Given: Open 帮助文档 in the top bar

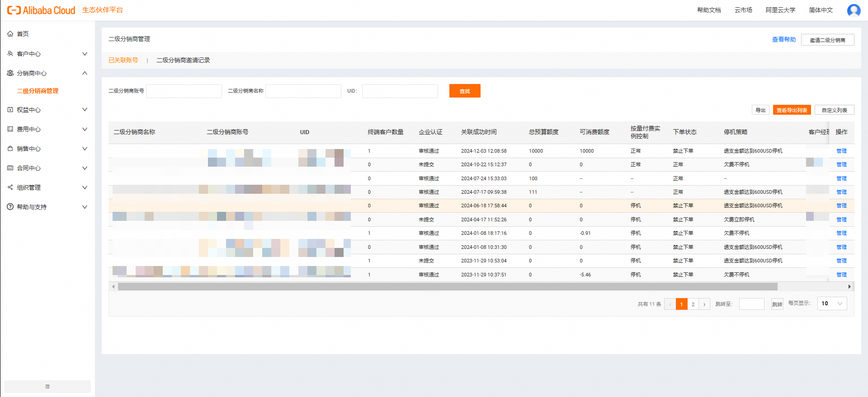Looking at the screenshot, I should 709,10.
